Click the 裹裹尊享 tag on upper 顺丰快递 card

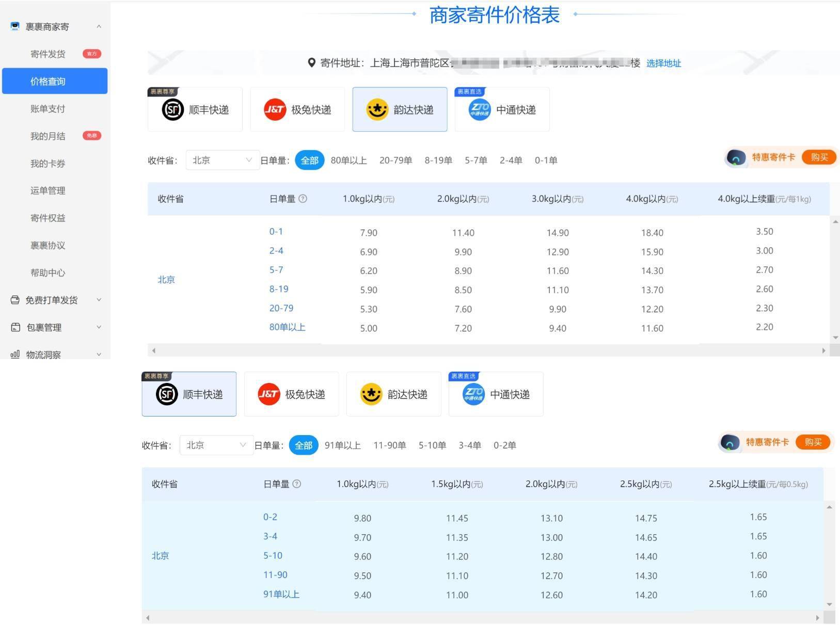163,92
